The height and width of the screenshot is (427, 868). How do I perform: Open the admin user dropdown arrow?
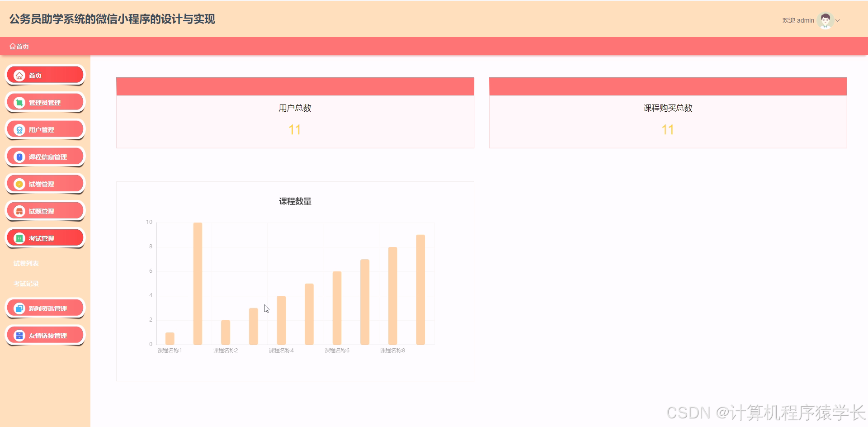pyautogui.click(x=838, y=21)
